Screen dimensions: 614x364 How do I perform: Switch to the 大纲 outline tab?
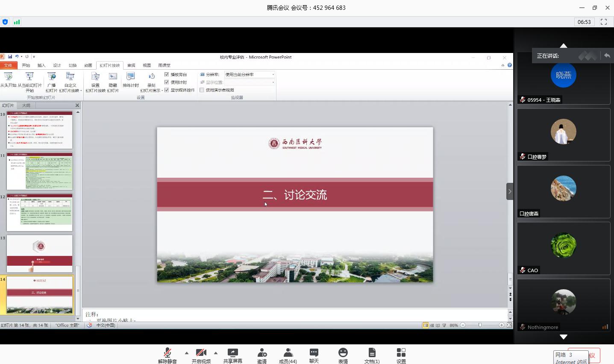[x=26, y=105]
